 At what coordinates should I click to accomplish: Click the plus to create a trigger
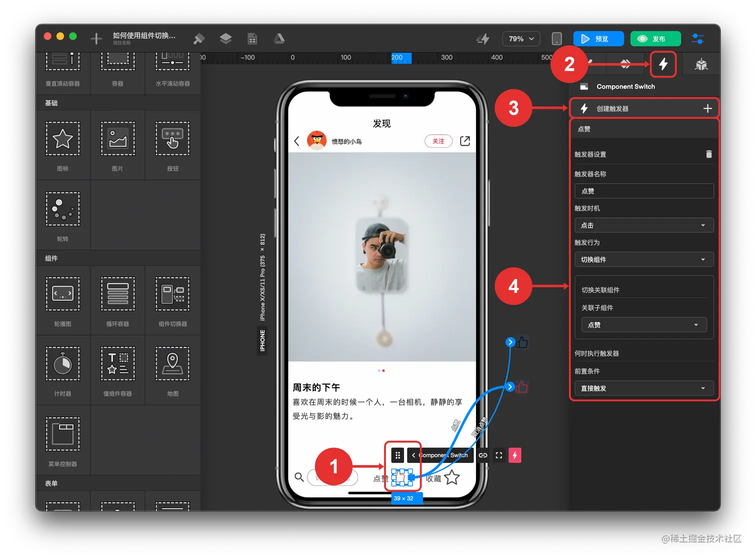click(707, 108)
